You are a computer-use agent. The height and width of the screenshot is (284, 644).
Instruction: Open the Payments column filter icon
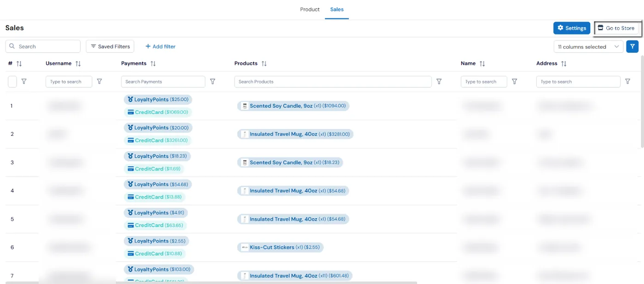click(213, 81)
